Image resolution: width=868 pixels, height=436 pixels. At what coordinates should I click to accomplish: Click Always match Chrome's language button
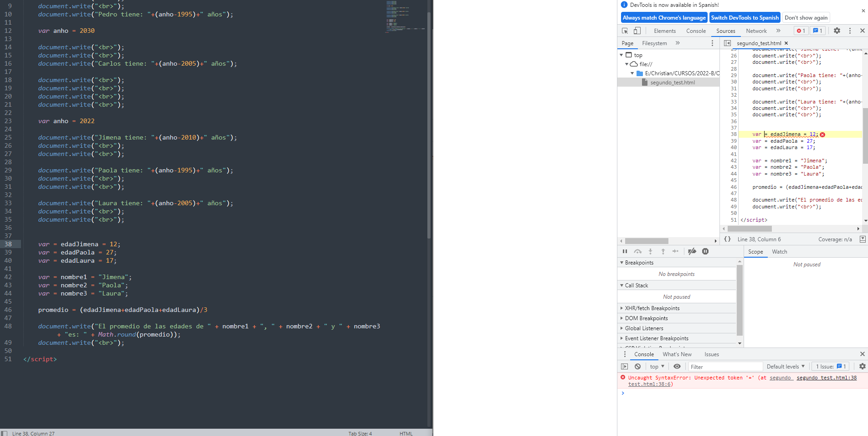tap(664, 18)
